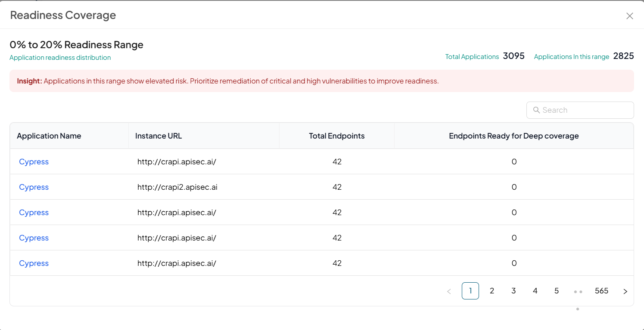Select page 1 in pagination

[x=470, y=291]
